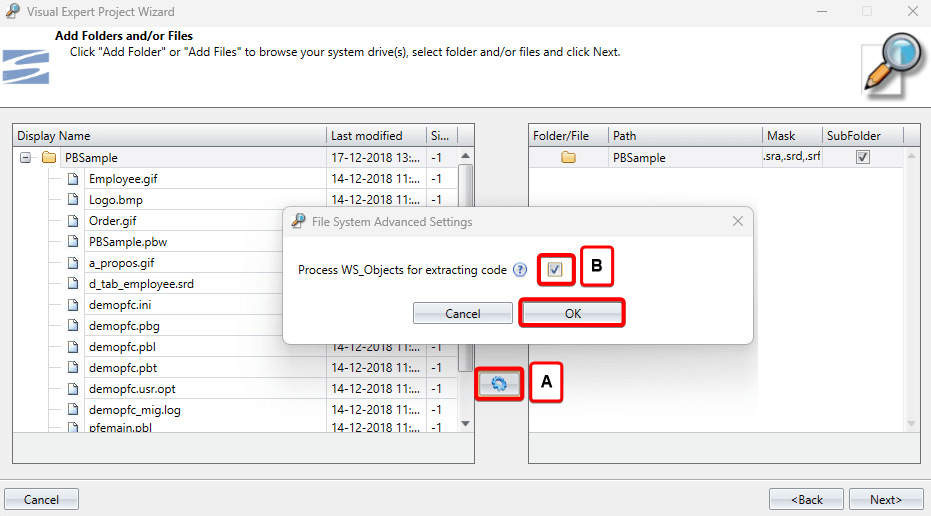The width and height of the screenshot is (931, 516).
Task: Go back to the previous wizard step
Action: (806, 499)
